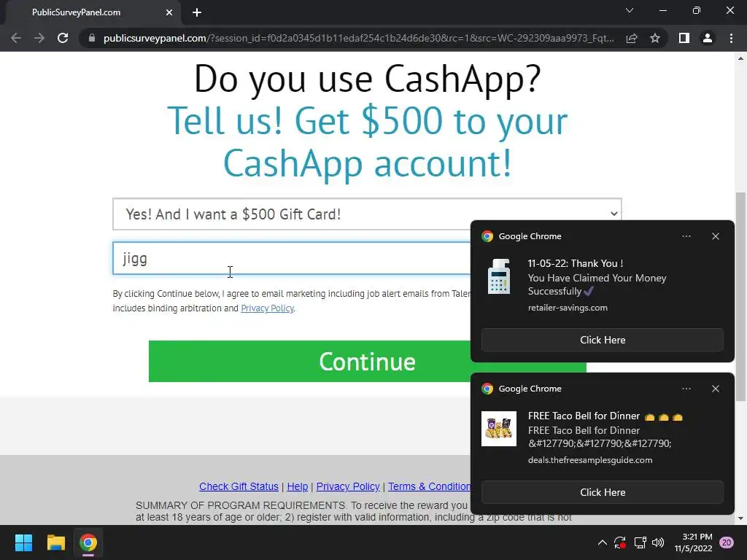Open a new browser tab
747x560 pixels.
click(x=197, y=12)
